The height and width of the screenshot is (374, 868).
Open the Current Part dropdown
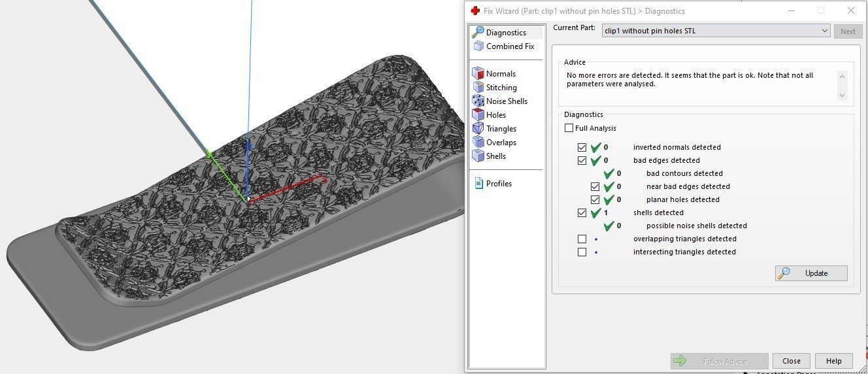pyautogui.click(x=716, y=31)
